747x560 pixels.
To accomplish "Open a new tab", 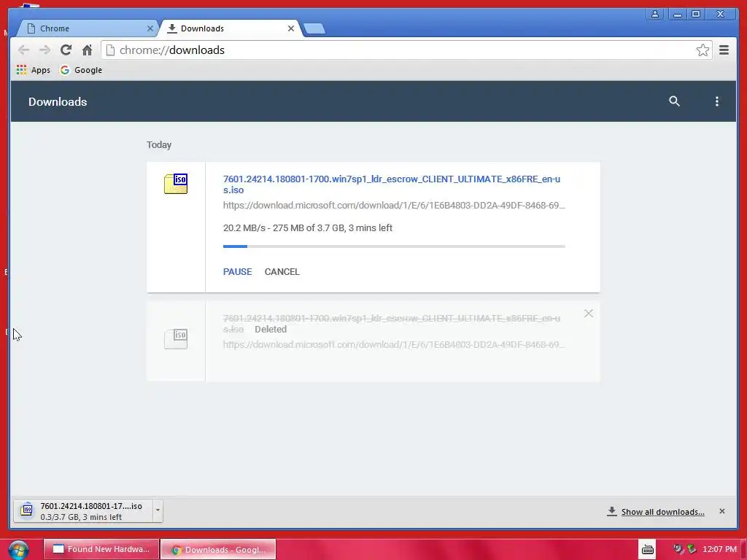I will [x=314, y=28].
